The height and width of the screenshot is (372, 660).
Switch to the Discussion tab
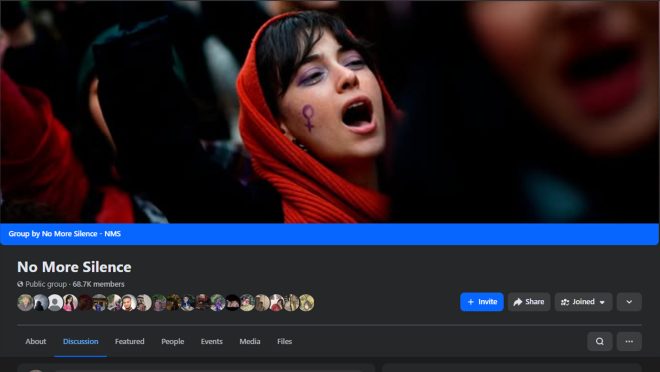(x=80, y=341)
